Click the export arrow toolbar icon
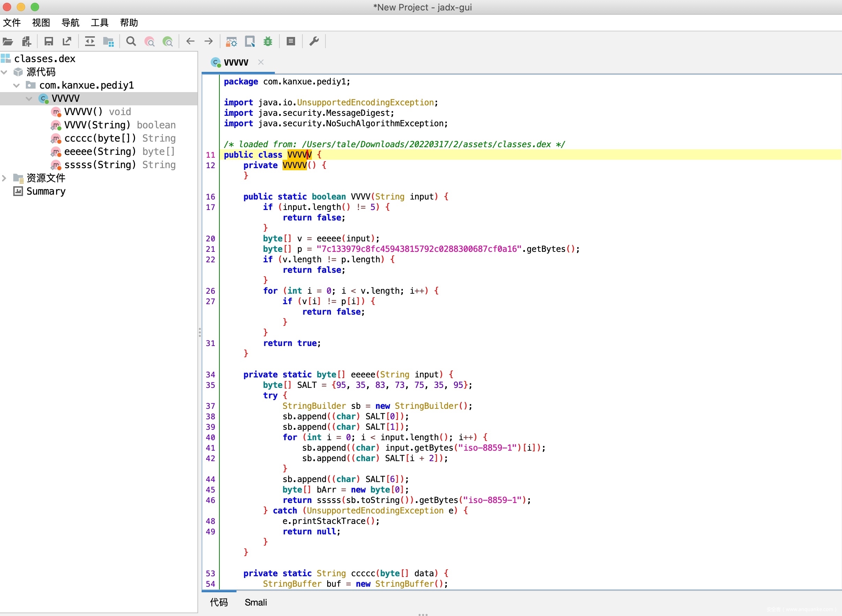Image resolution: width=842 pixels, height=616 pixels. pos(67,42)
